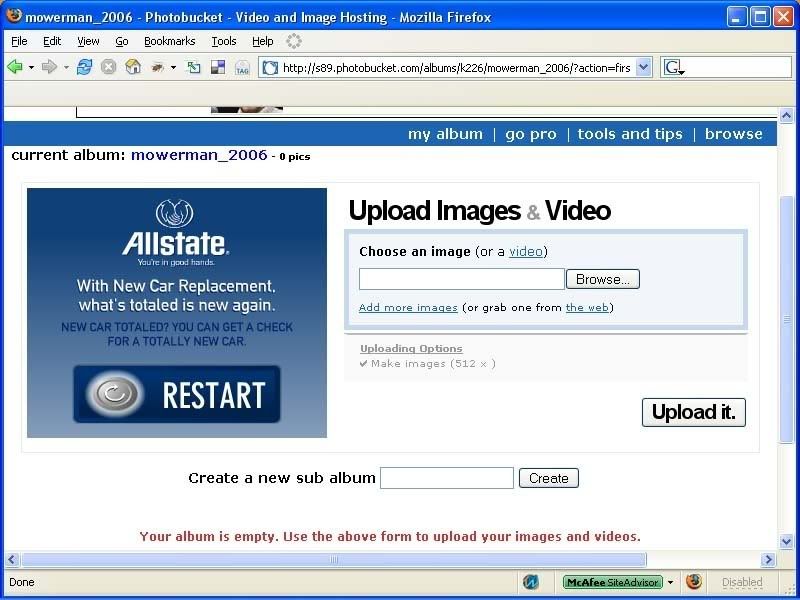Open the Back history dropdown arrow

pyautogui.click(x=31, y=67)
